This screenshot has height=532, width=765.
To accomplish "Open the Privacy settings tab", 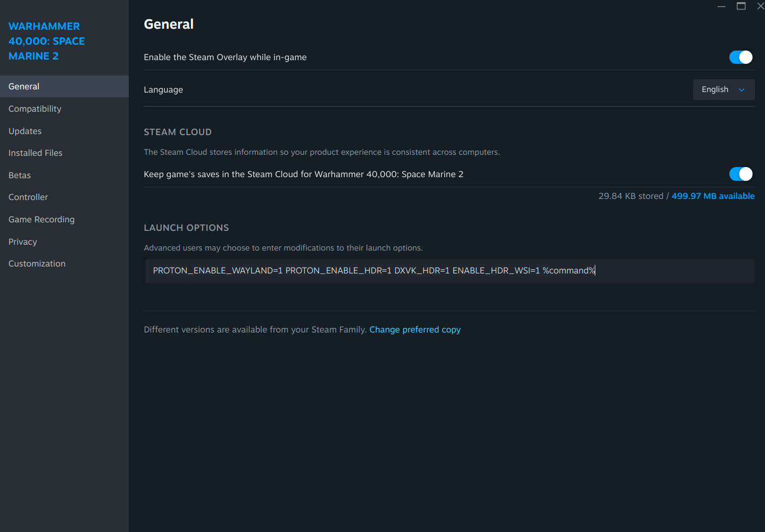I will (64, 242).
